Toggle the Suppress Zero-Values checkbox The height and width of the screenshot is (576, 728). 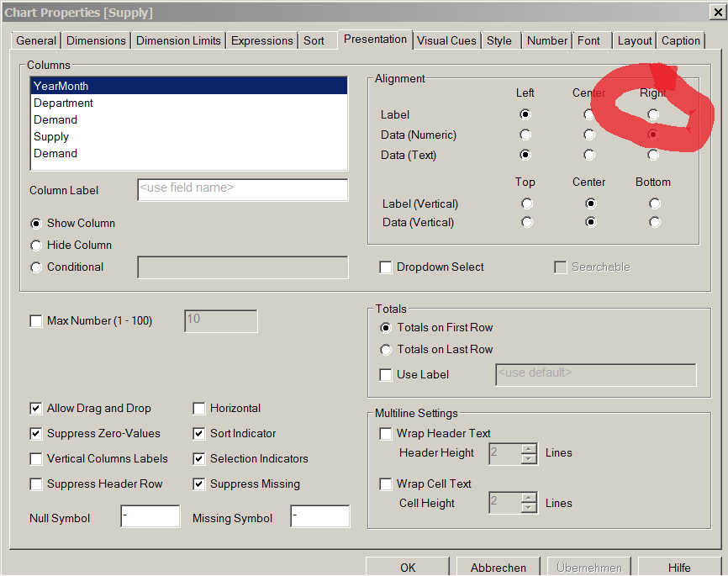[x=36, y=434]
